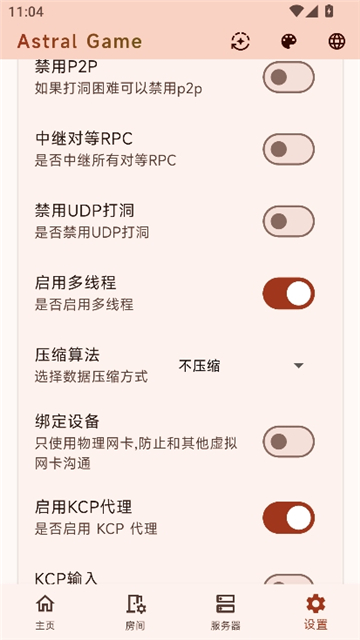This screenshot has height=640, width=360.
Task: Tap the sparkle refresh icon in header
Action: click(x=240, y=41)
